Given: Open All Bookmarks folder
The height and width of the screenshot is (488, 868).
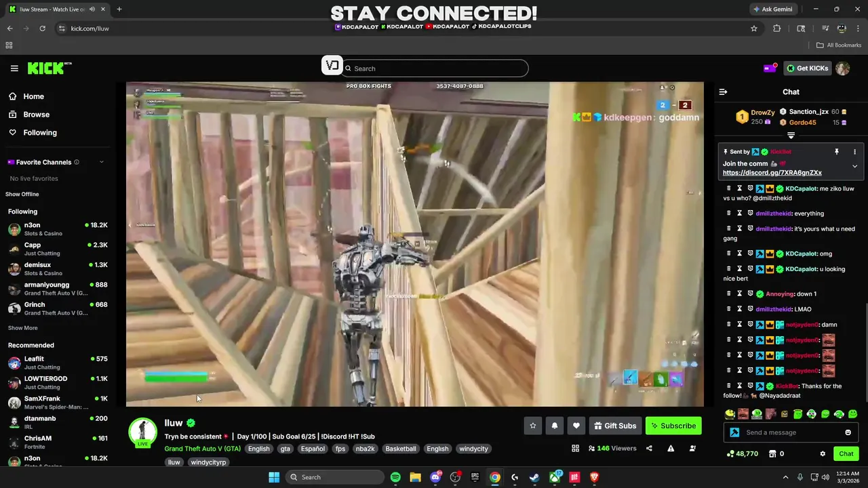Looking at the screenshot, I should (838, 45).
